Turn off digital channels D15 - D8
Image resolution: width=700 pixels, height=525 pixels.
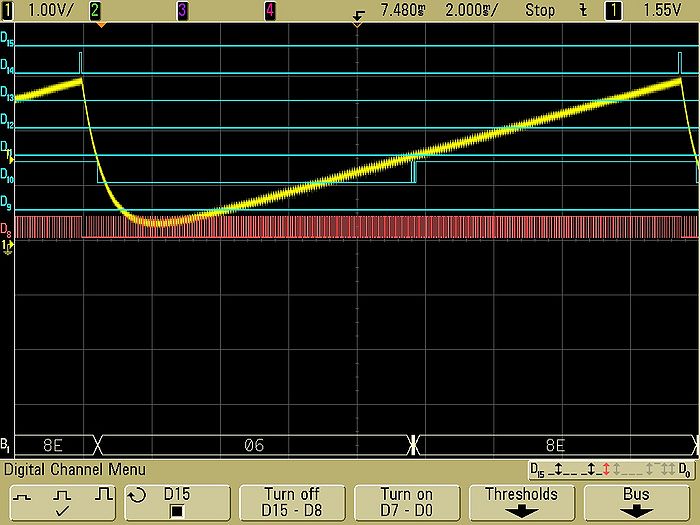(x=291, y=500)
